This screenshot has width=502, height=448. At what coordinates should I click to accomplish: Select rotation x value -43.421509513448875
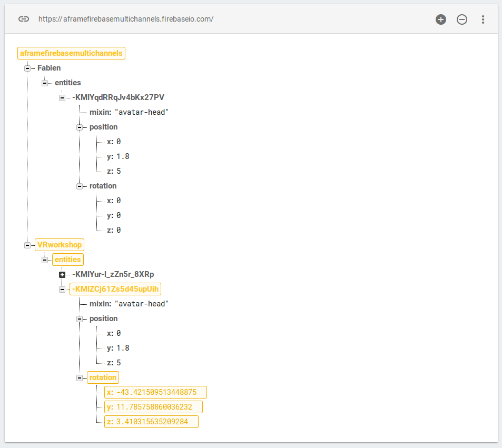coord(155,392)
